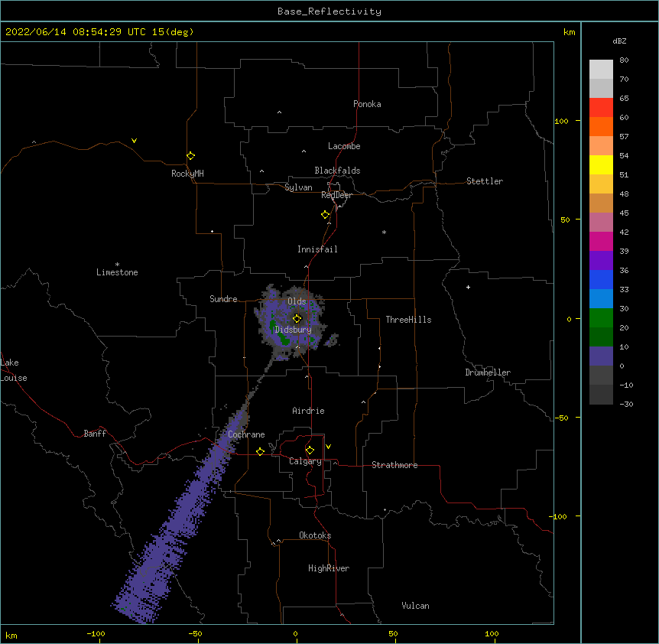Click the Base_Reflectivity title text
The height and width of the screenshot is (644, 659).
click(329, 11)
